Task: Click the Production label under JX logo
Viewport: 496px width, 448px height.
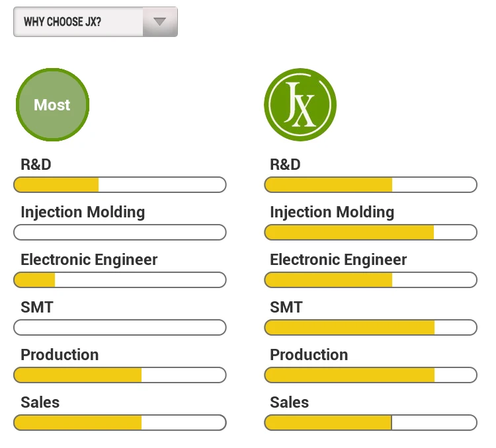Action: click(309, 355)
